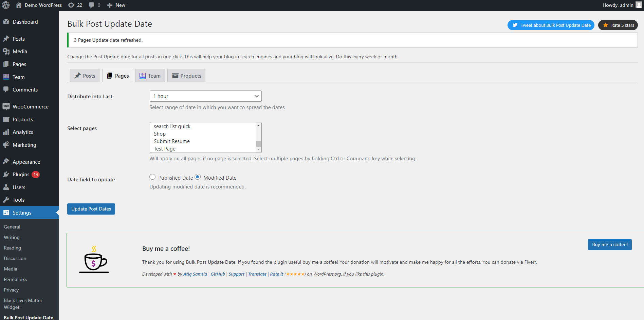Click the Plugins plug icon in the sidebar
Viewport: 644px width, 320px height.
click(6, 174)
